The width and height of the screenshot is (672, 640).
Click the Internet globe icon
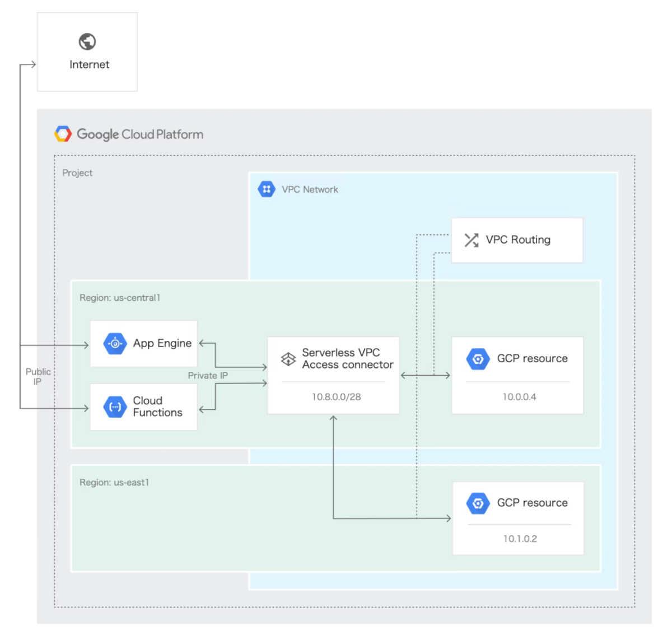(87, 41)
